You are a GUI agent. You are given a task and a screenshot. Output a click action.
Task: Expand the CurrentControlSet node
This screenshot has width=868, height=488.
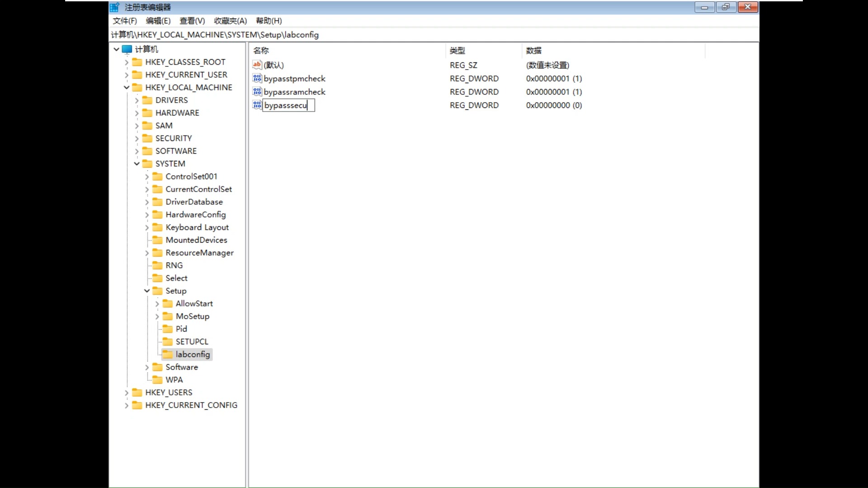pyautogui.click(x=146, y=189)
